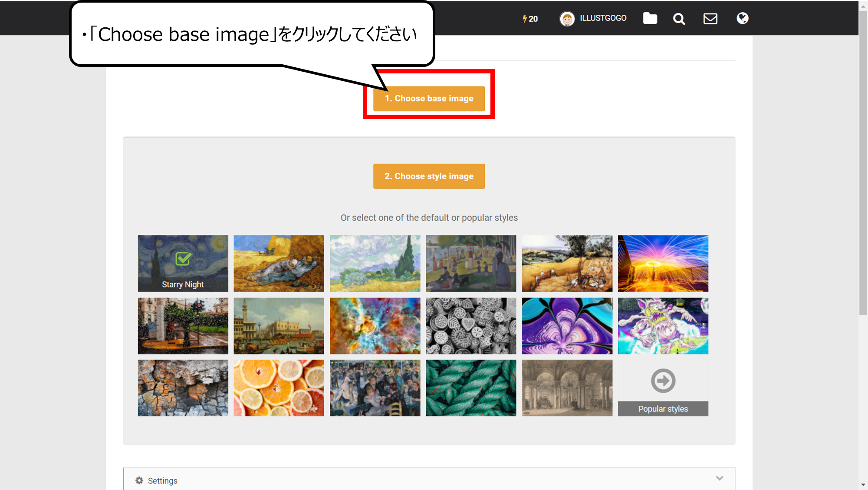Select the neon monster cartoon style
Viewport: 868px width, 490px height.
coord(663,326)
